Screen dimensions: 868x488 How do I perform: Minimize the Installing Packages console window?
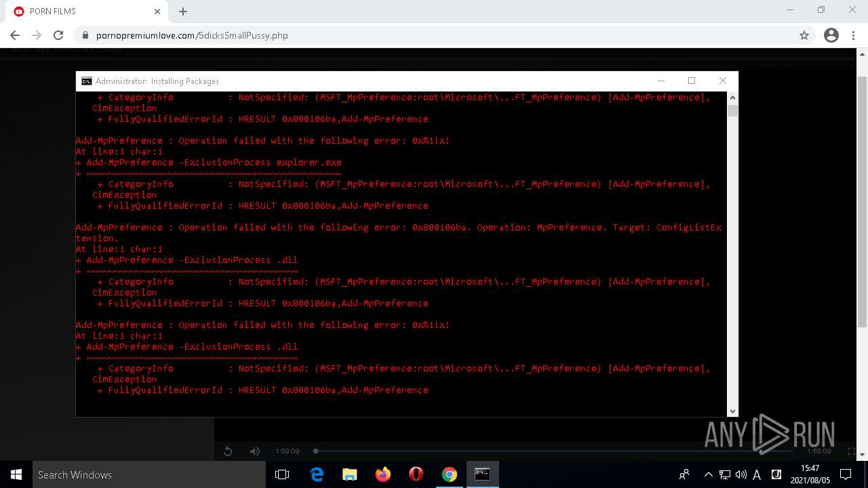[661, 81]
